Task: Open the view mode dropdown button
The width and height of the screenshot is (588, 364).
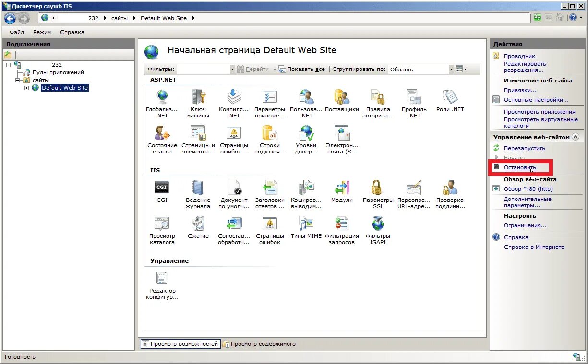Action: tap(461, 69)
